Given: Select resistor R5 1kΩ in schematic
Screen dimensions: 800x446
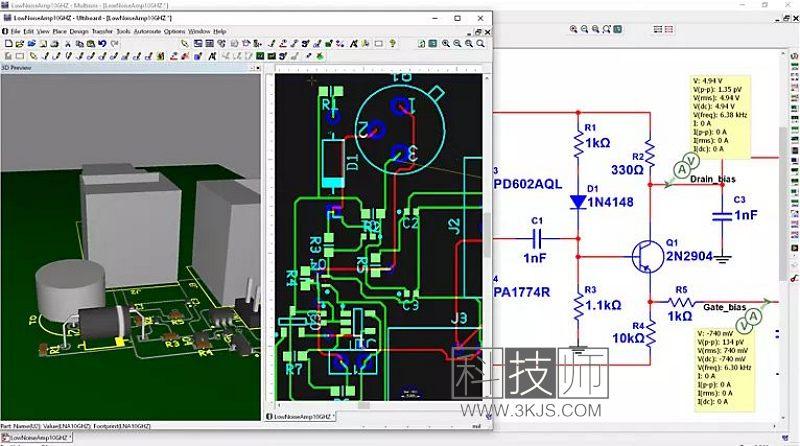Looking at the screenshot, I should pyautogui.click(x=681, y=304).
